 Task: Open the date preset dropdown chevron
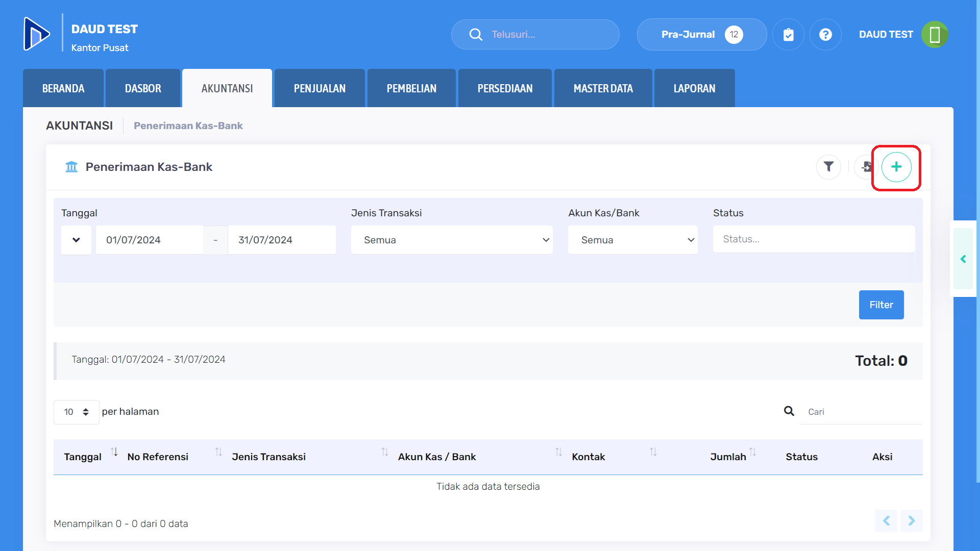tap(76, 240)
